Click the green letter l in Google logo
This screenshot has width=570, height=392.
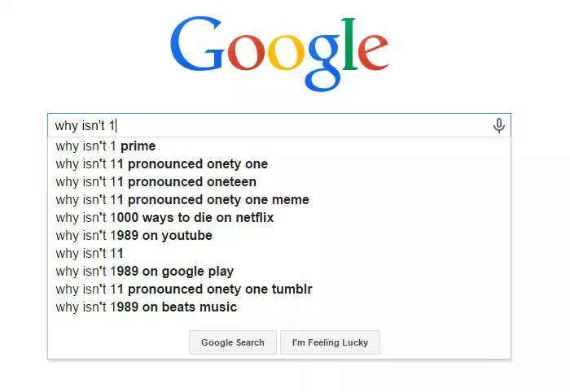[349, 44]
